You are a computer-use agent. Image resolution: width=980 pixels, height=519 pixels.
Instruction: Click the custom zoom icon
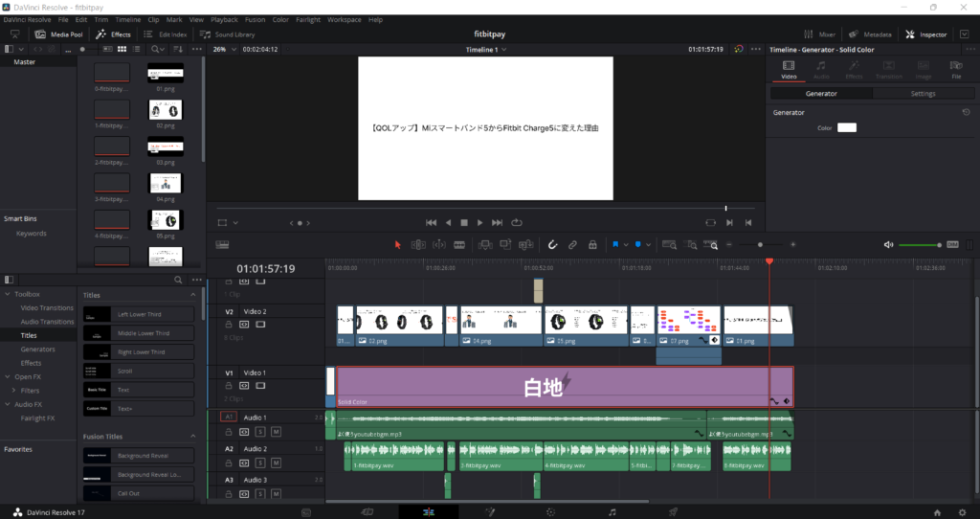click(711, 245)
